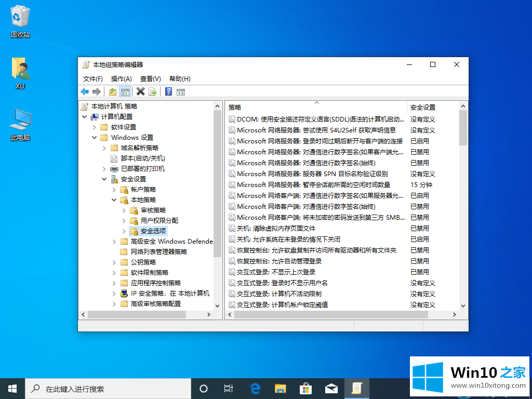The image size is (532, 399).
Task: Select 软件限制策略 tree item
Action: (x=150, y=272)
